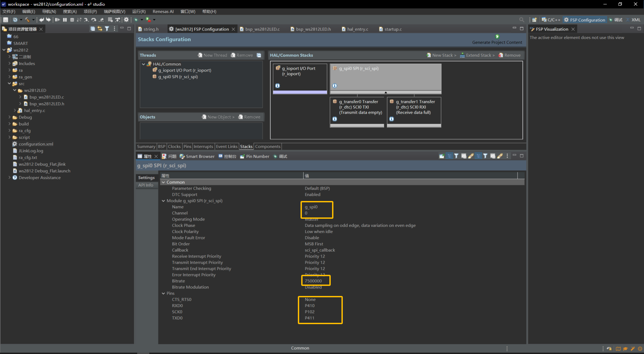Click the Suspend (pause) icon
The image size is (644, 354).
point(65,20)
